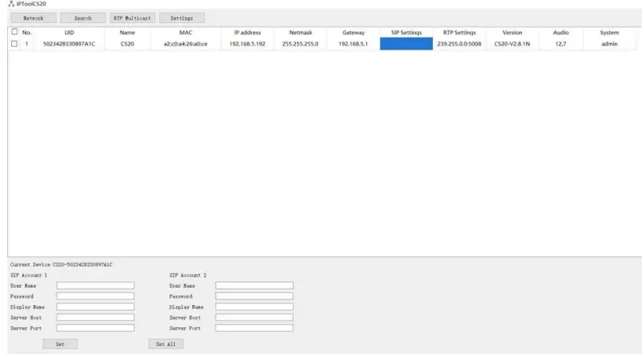Check the box for device row 1

(x=14, y=43)
